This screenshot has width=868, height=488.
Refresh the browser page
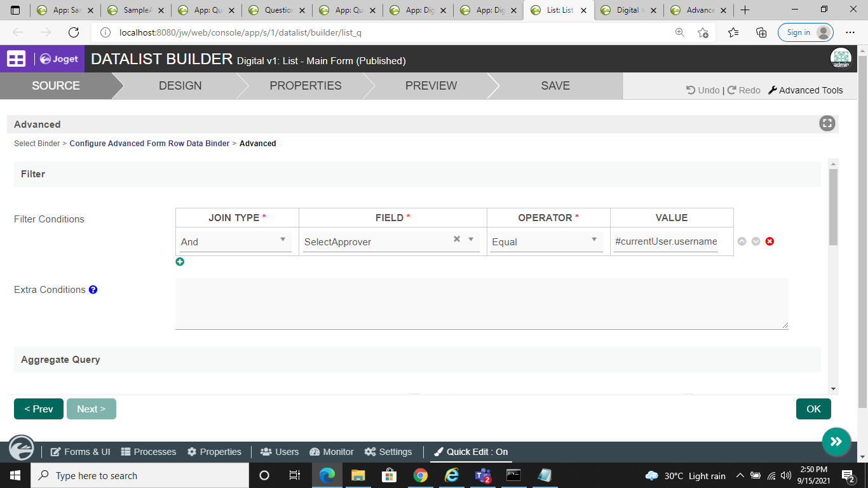(74, 32)
